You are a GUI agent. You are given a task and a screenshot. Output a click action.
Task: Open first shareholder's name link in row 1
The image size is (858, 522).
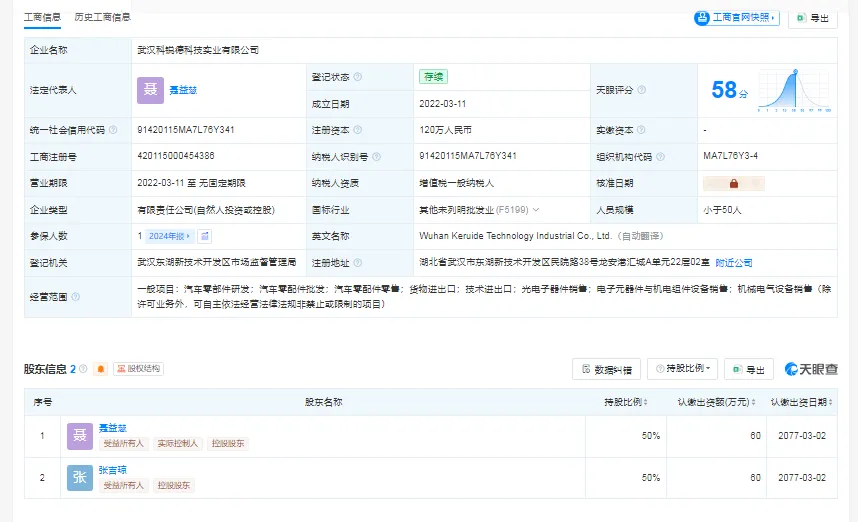pos(112,428)
